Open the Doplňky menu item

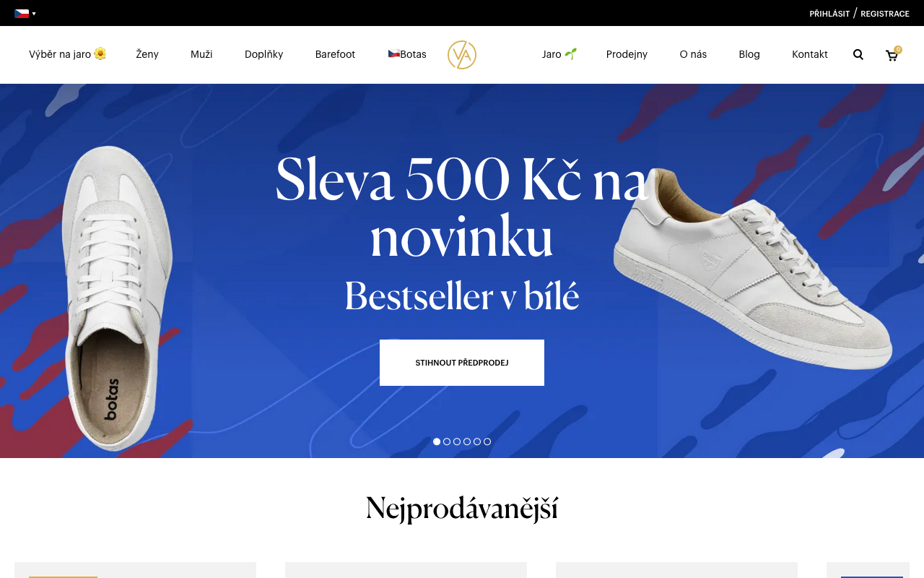click(x=264, y=54)
